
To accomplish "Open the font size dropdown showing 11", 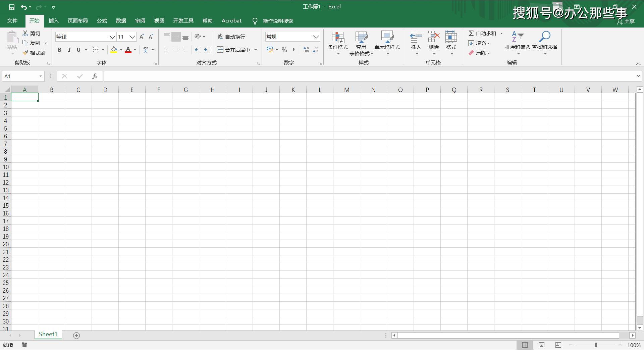I will pos(132,37).
